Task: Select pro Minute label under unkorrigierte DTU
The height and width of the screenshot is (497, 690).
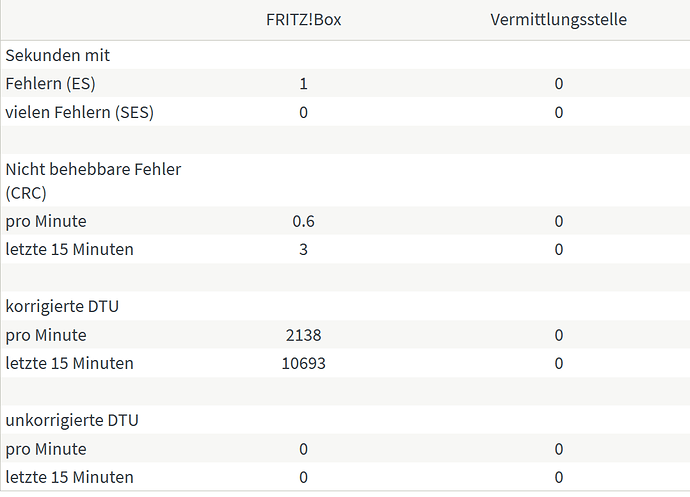Action: tap(46, 449)
